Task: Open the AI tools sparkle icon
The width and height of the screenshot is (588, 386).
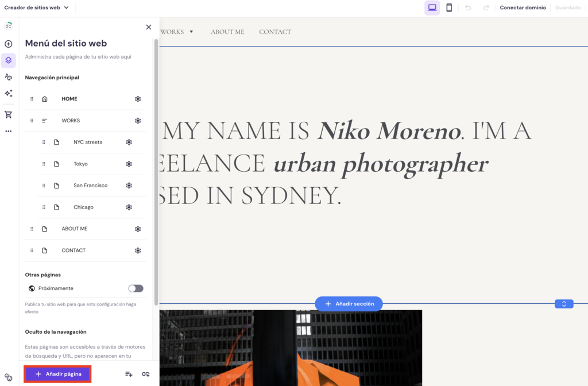Action: pyautogui.click(x=8, y=94)
